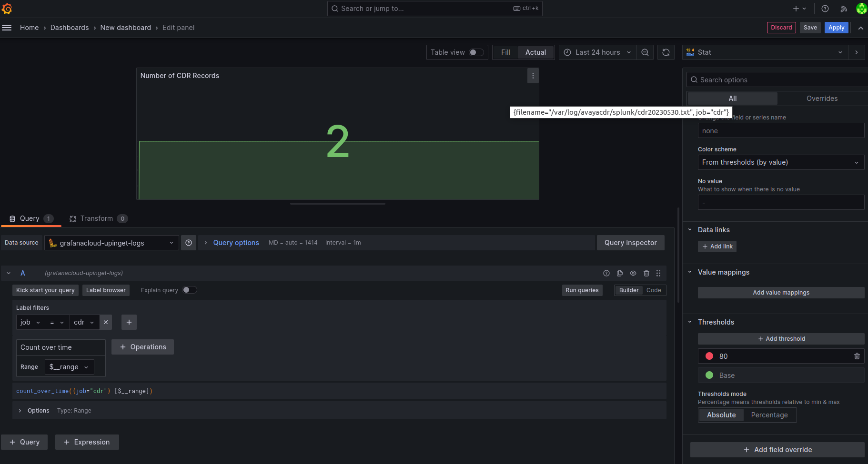Click the Query inspector button
Screen dimensions: 868x464
point(630,243)
